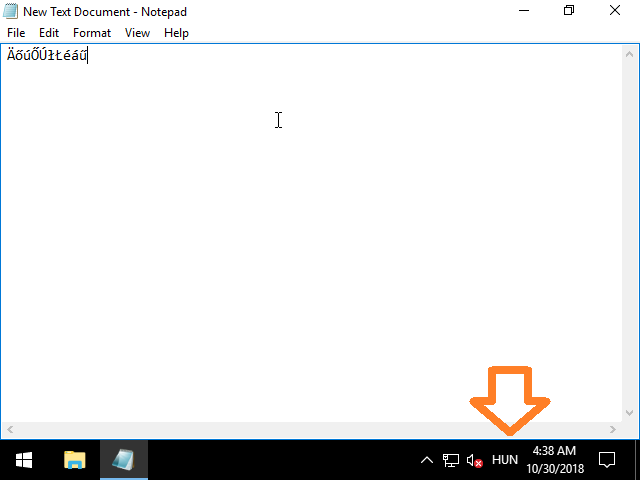Select the Notepad taskbar icon
The width and height of the screenshot is (640, 480).
tap(124, 460)
